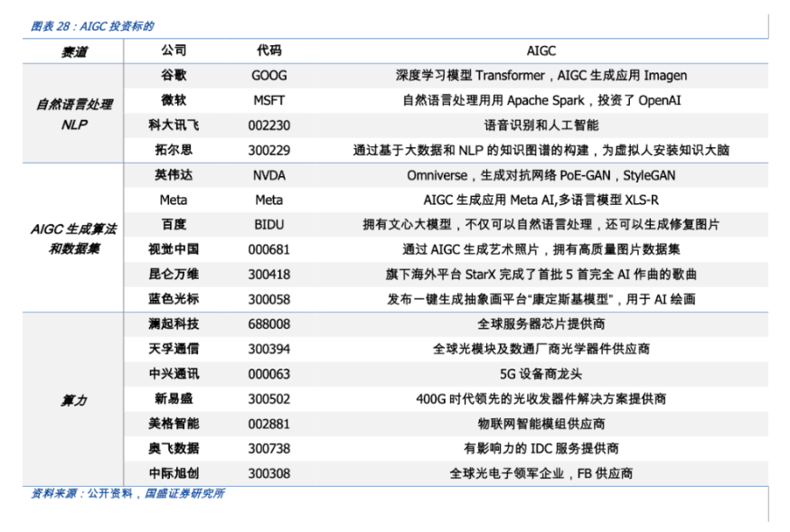Click company name '百度'

tap(174, 225)
